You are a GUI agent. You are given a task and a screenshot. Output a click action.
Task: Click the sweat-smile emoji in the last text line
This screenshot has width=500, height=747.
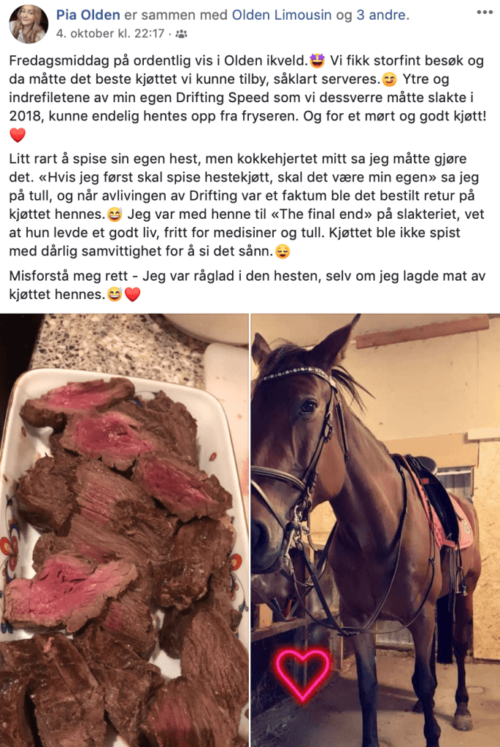point(114,294)
